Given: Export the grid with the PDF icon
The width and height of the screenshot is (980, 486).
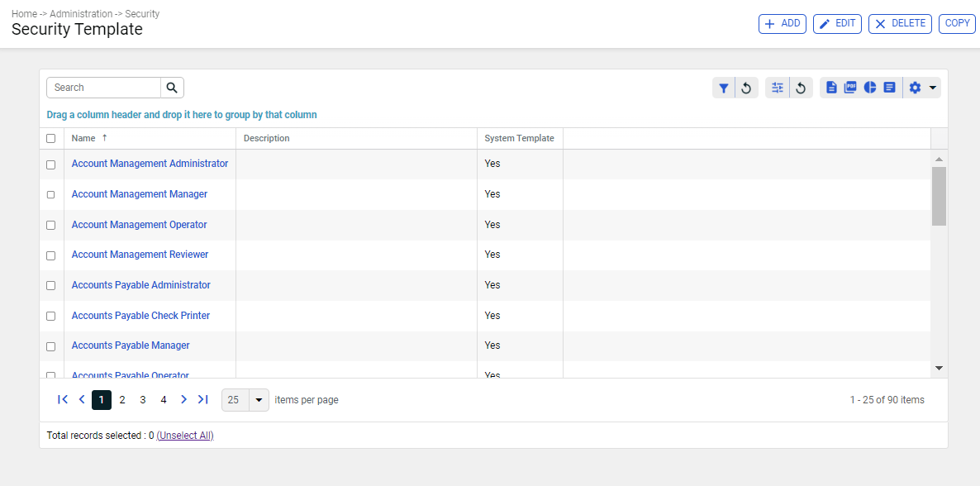Looking at the screenshot, I should (x=850, y=88).
